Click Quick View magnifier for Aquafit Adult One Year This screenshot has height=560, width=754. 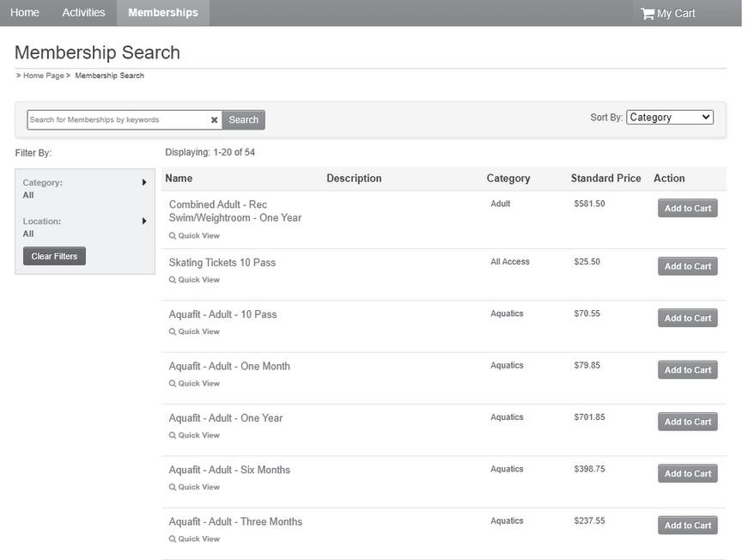click(x=173, y=435)
